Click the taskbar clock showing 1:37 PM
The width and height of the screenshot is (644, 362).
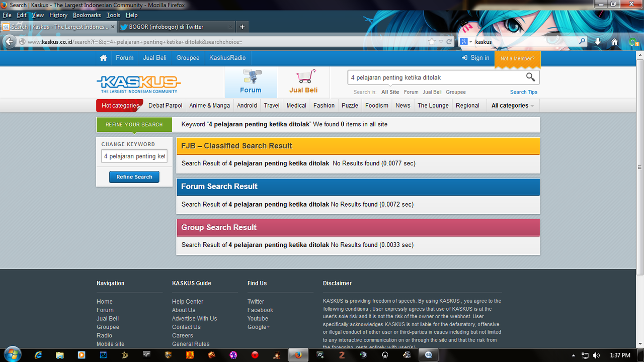pos(620,355)
